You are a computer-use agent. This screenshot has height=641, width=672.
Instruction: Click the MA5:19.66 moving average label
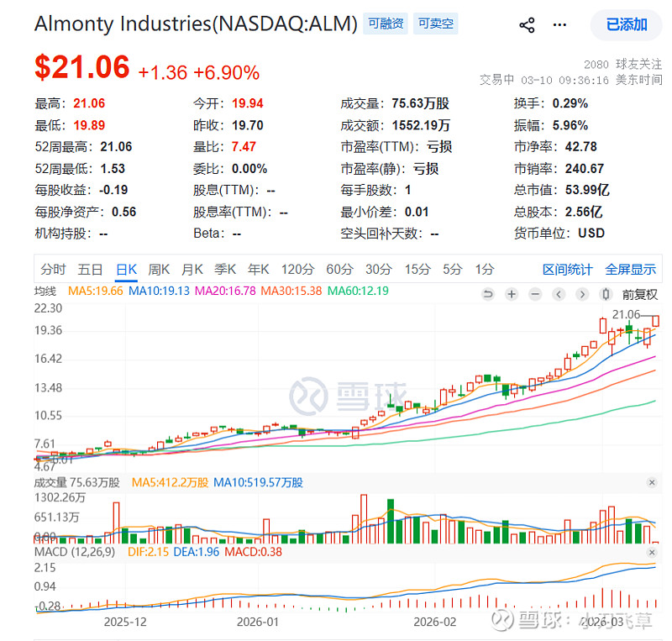(x=96, y=291)
